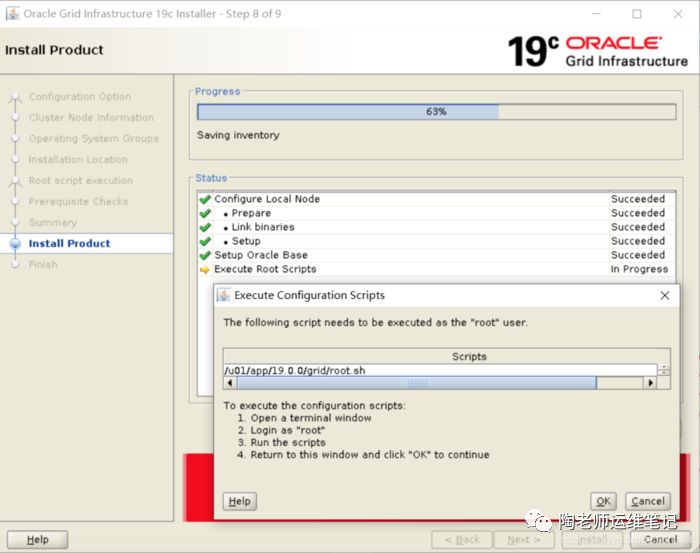Click green checkmark beside Link binaries
The height and width of the screenshot is (553, 700).
tap(205, 227)
